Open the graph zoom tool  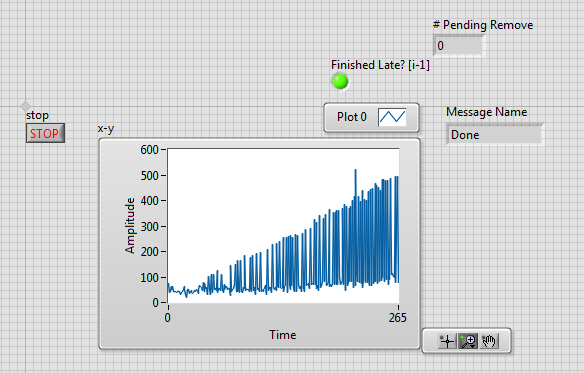468,341
